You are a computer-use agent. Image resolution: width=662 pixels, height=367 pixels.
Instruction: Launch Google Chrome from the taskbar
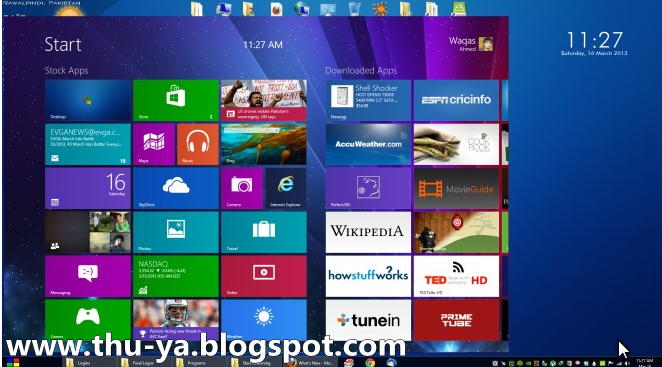coord(370,363)
